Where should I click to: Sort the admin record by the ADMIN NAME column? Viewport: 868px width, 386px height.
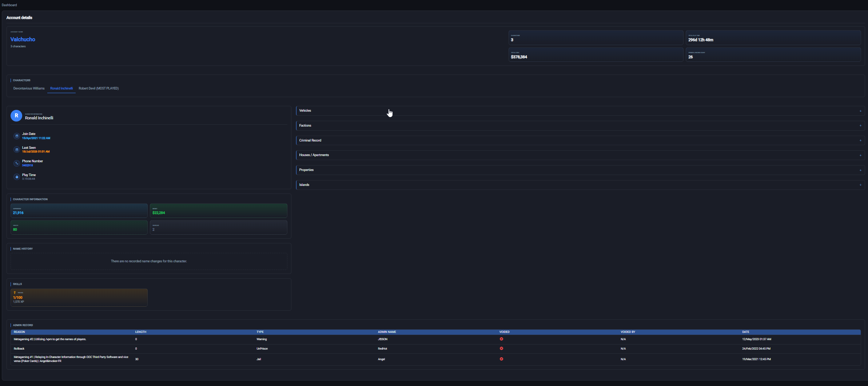click(x=387, y=332)
